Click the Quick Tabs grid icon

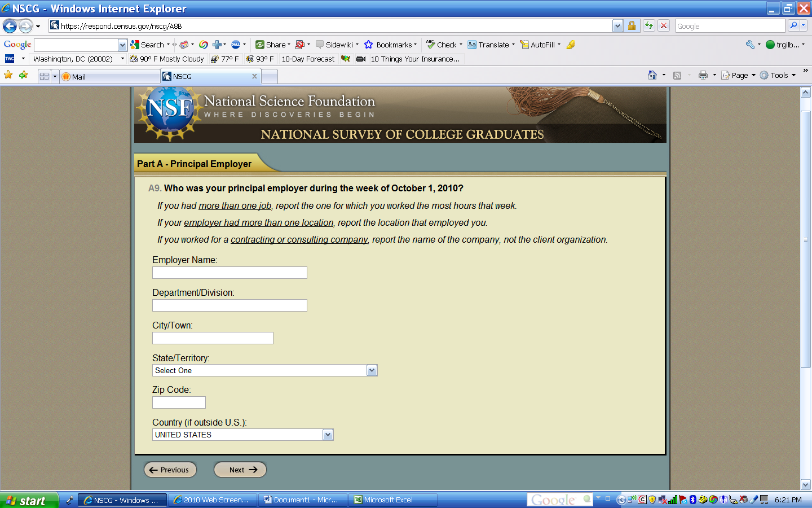click(44, 76)
